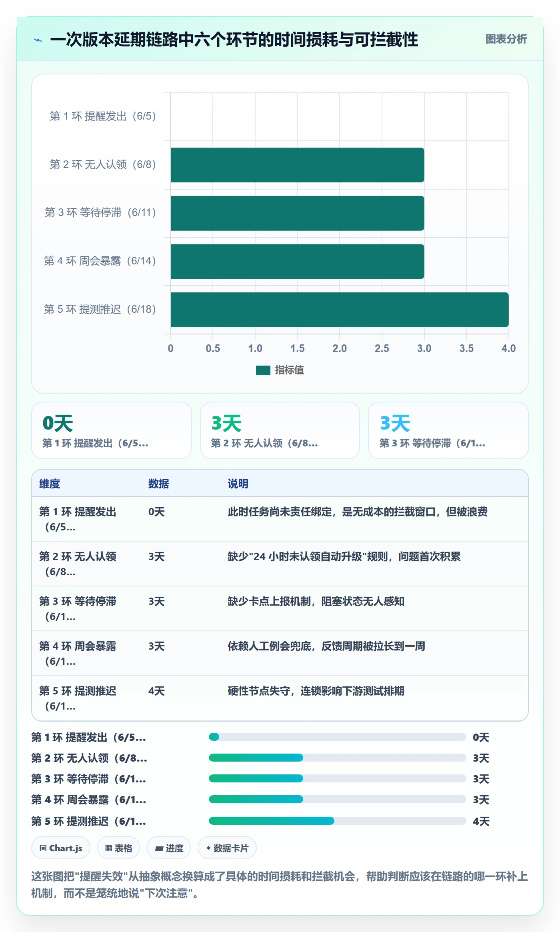Click the table grid icon in 表格 tag

[108, 848]
